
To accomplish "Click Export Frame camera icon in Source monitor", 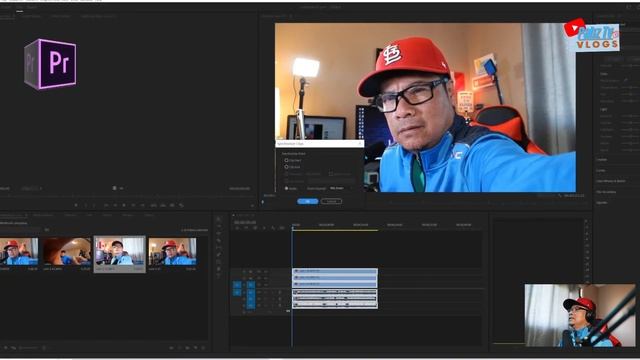I will pos(172,205).
